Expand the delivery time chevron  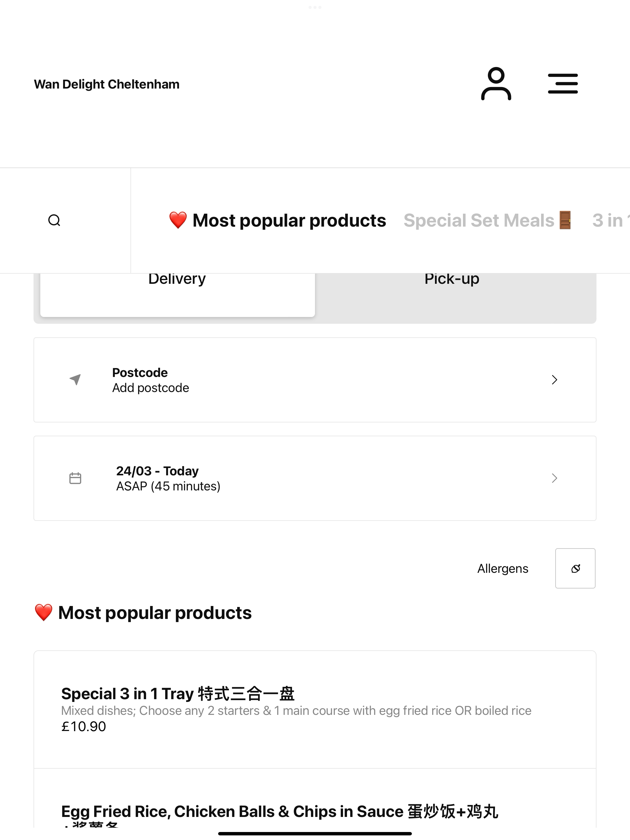click(554, 478)
